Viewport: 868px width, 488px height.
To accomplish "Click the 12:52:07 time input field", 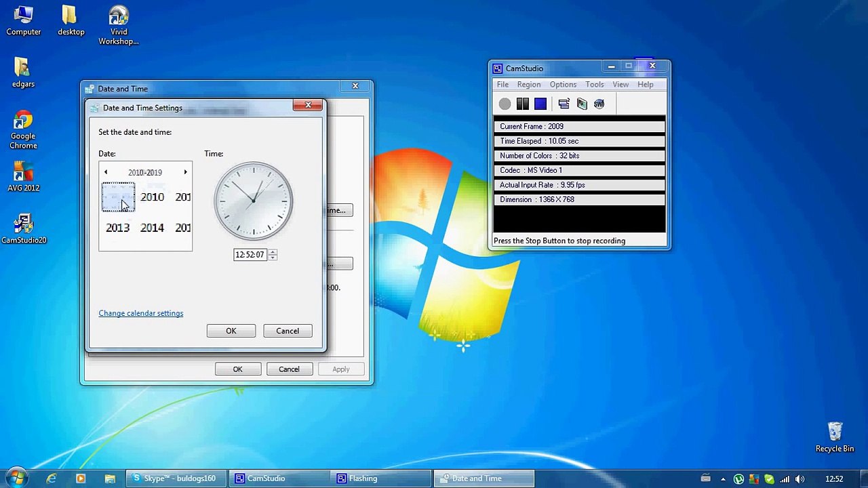I will [250, 255].
